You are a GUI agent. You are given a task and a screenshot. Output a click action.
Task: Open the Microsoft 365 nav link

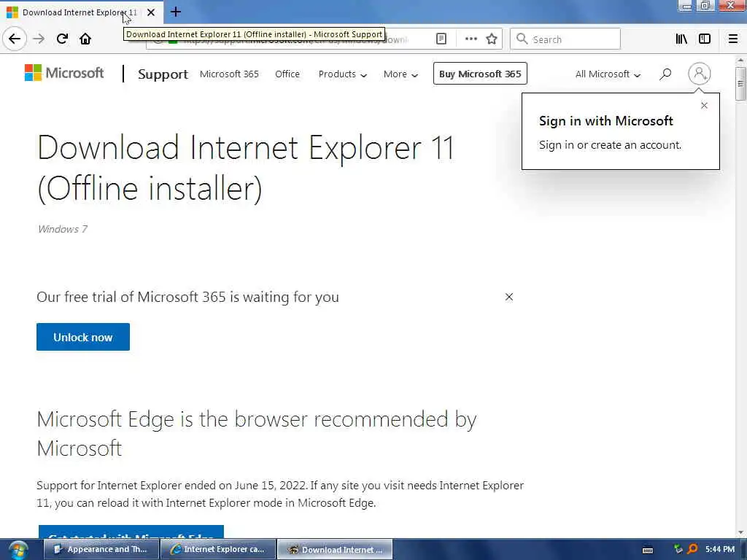[229, 74]
